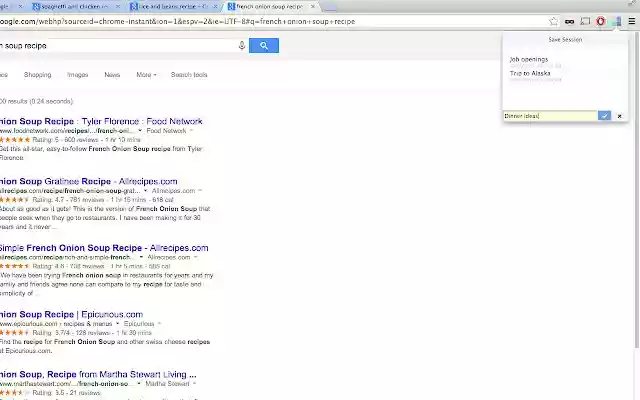Open the red Opera-style extension icon

point(600,21)
